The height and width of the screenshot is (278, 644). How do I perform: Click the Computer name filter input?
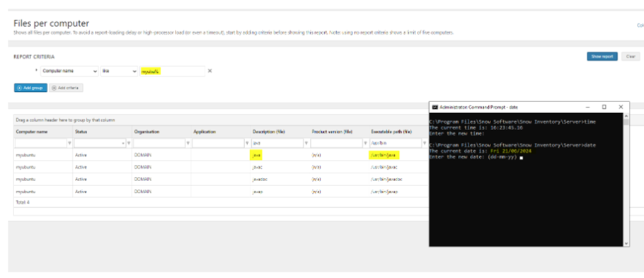pyautogui.click(x=40, y=144)
